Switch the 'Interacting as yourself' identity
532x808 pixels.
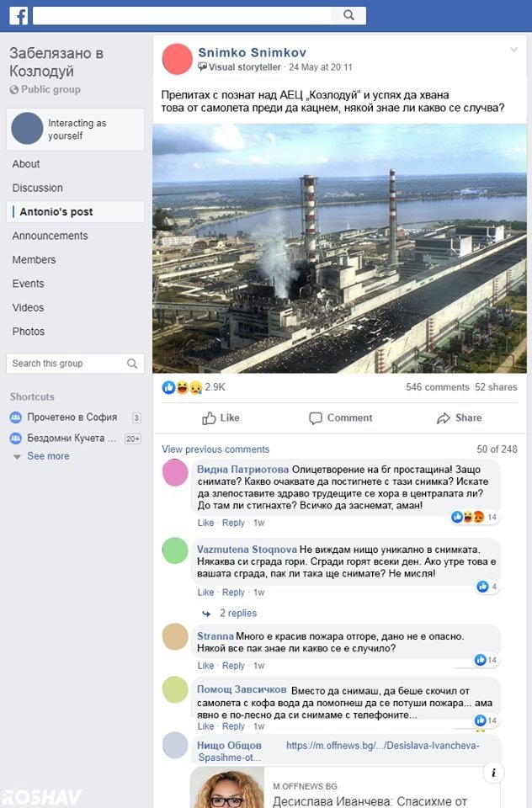pyautogui.click(x=74, y=130)
